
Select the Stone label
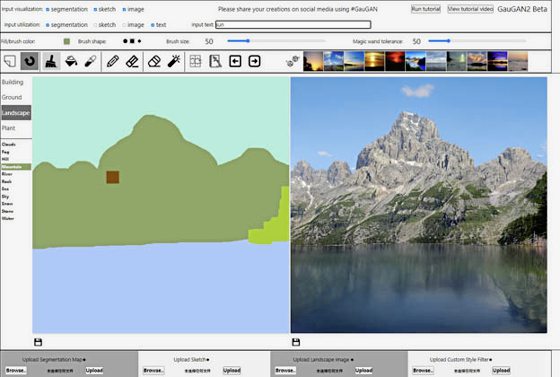(x=8, y=211)
